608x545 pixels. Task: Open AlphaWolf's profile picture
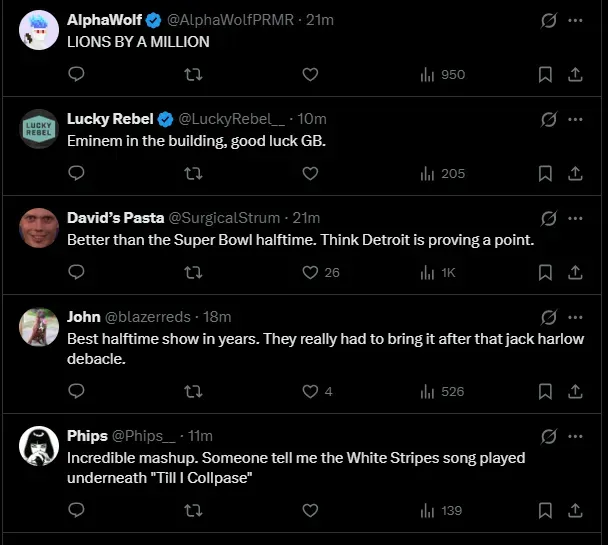point(39,30)
